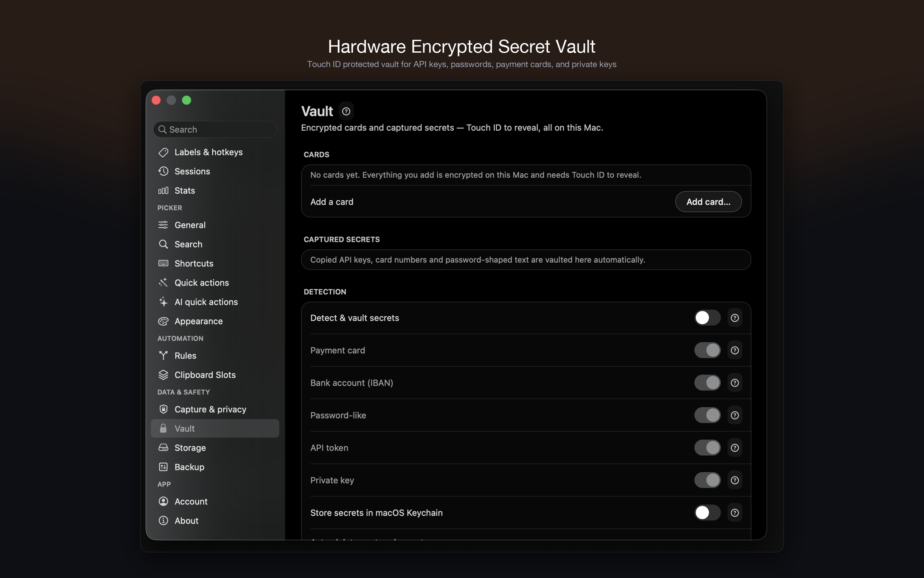
Task: Click the Appearance palette icon
Action: [x=163, y=321]
